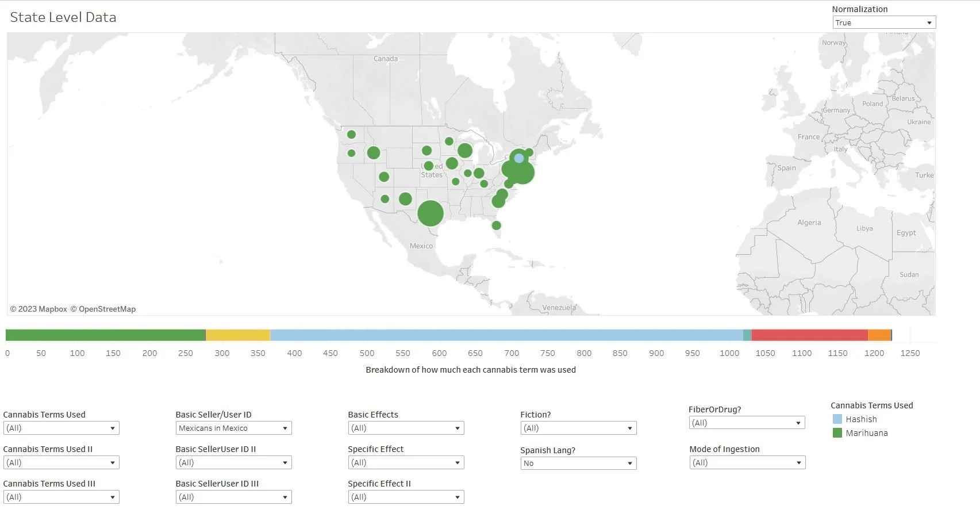This screenshot has width=980, height=517.
Task: Click the bar chart axis title caption
Action: pos(471,370)
